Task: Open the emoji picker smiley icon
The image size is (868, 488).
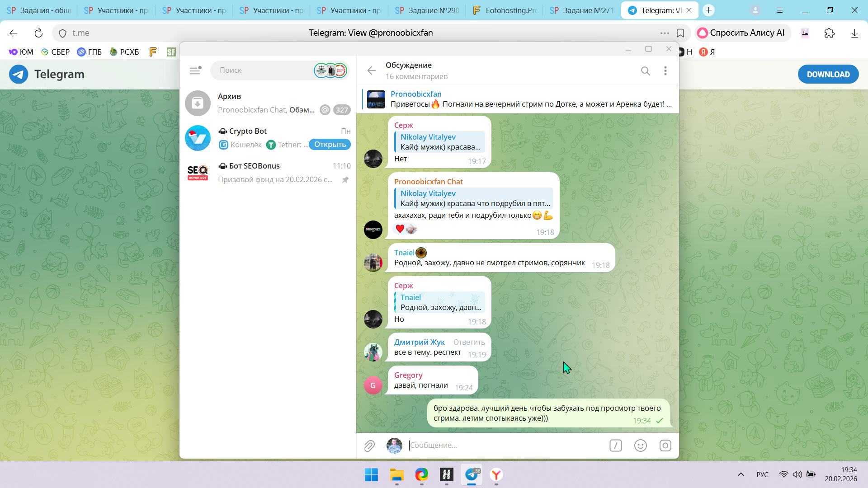Action: (x=640, y=446)
